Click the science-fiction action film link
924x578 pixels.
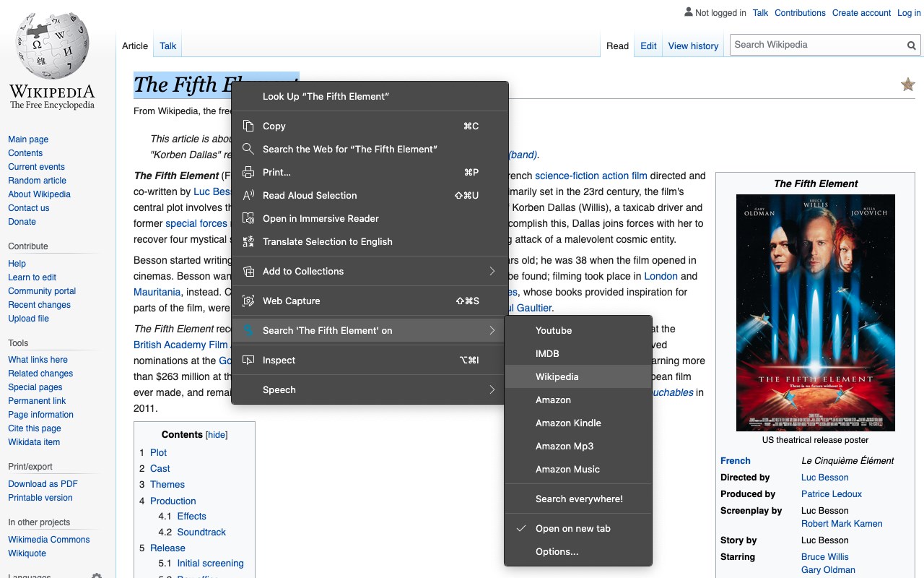tap(590, 176)
